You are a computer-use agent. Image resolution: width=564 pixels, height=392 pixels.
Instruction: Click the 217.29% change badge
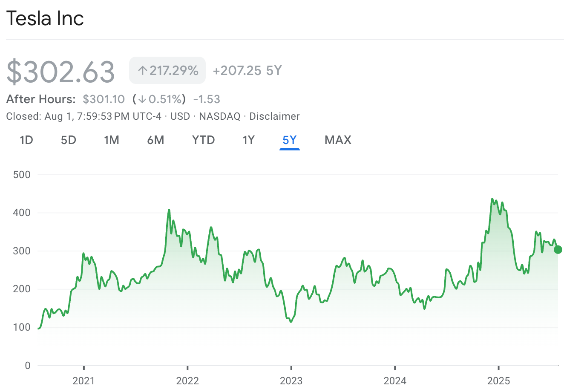click(167, 70)
